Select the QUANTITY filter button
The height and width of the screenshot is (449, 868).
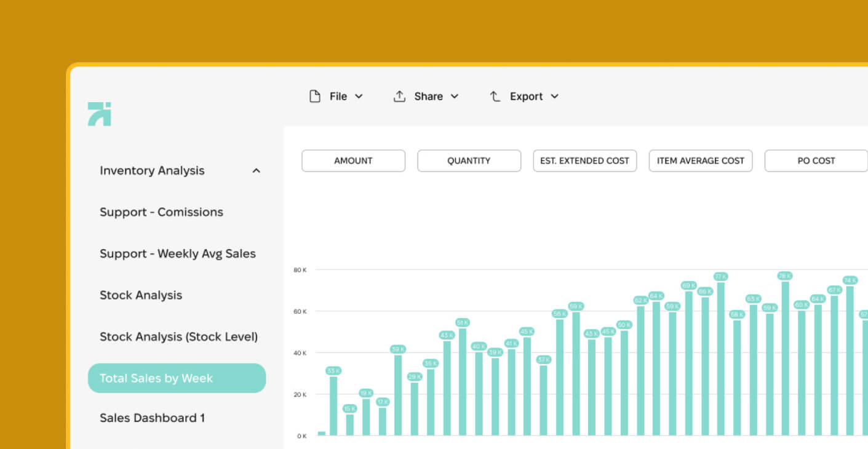[469, 161]
